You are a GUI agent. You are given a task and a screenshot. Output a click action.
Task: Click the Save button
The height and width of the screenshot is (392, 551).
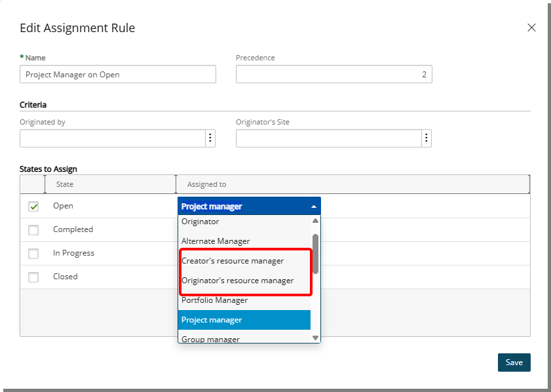point(514,363)
